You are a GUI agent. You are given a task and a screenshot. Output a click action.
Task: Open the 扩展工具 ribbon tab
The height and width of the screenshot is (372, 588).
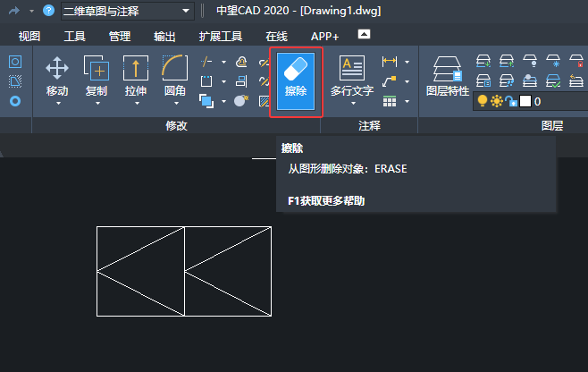click(x=221, y=37)
